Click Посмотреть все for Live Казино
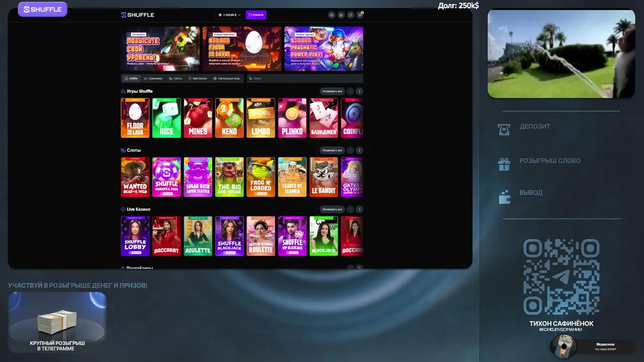The image size is (644, 362). pyautogui.click(x=332, y=209)
